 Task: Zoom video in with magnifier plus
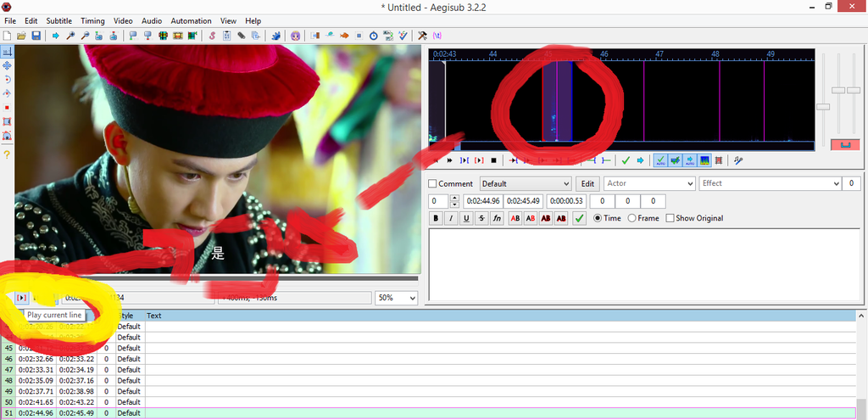70,36
